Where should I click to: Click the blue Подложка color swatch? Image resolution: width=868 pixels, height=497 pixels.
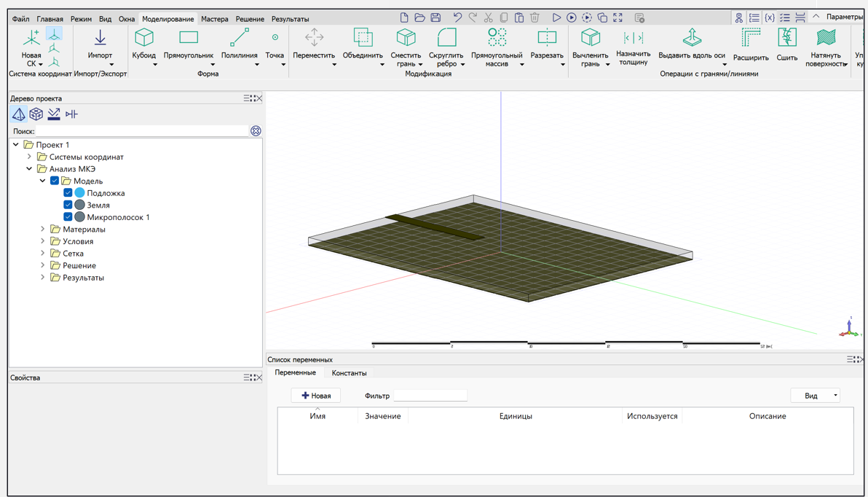point(80,193)
